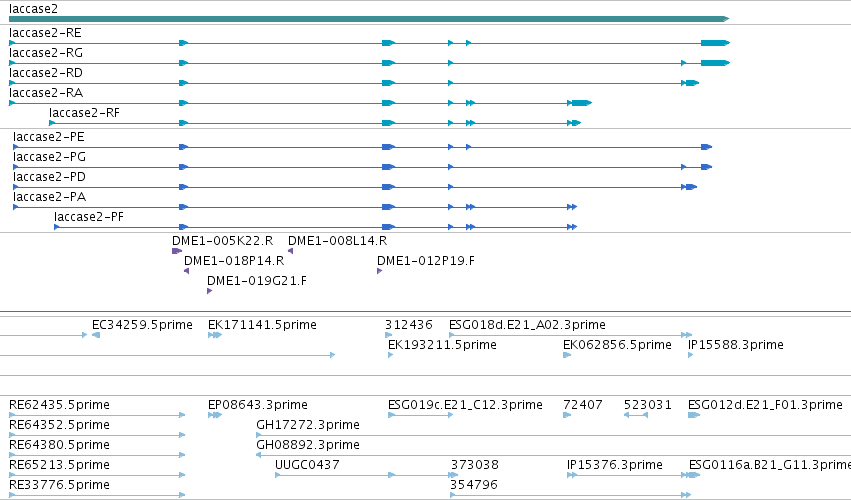Click the ESG019c.E21_C12.3prime label

465,405
